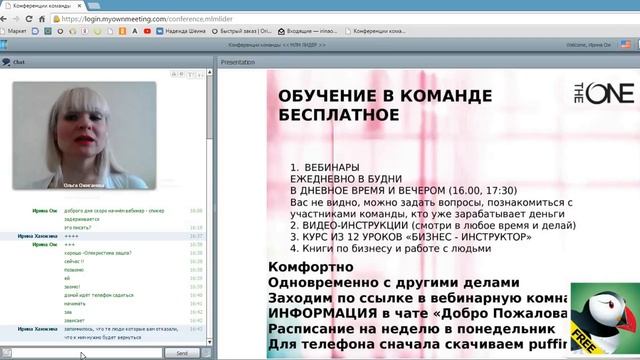Click the slide line starting '4. Книги по бизнесу'
Viewport: 640px width, 360px height.
tap(391, 249)
